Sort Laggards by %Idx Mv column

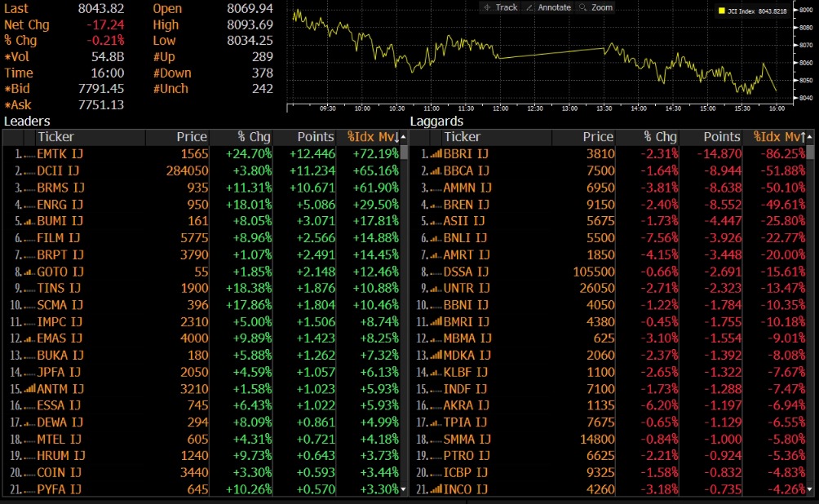point(778,137)
